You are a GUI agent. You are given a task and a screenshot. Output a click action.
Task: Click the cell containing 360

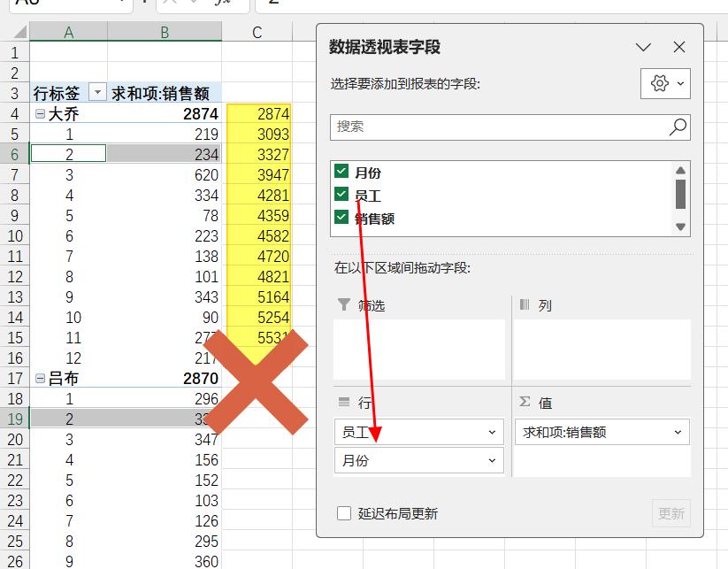coord(165,561)
